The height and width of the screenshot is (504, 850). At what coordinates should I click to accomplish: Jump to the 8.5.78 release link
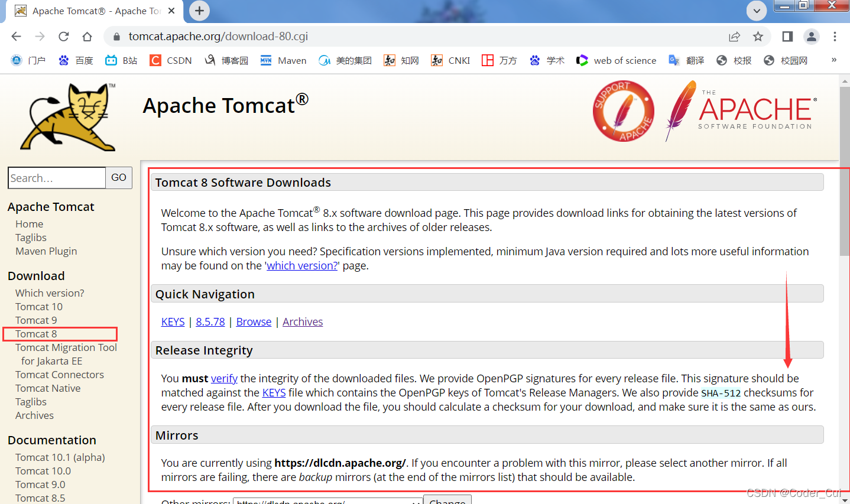210,322
